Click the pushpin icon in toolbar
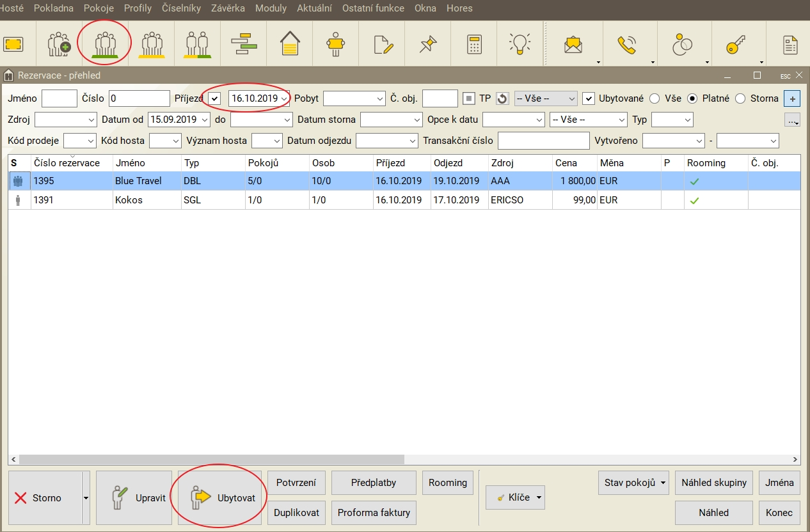Image resolution: width=810 pixels, height=532 pixels. tap(427, 44)
